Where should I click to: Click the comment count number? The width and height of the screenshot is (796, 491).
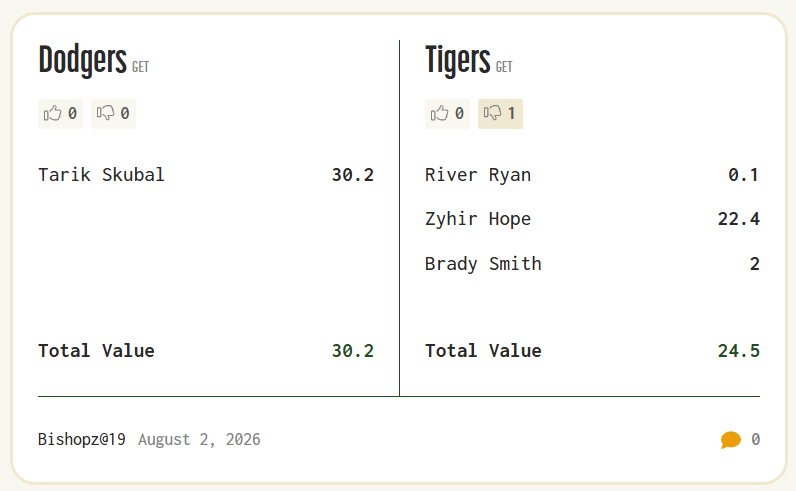[755, 439]
